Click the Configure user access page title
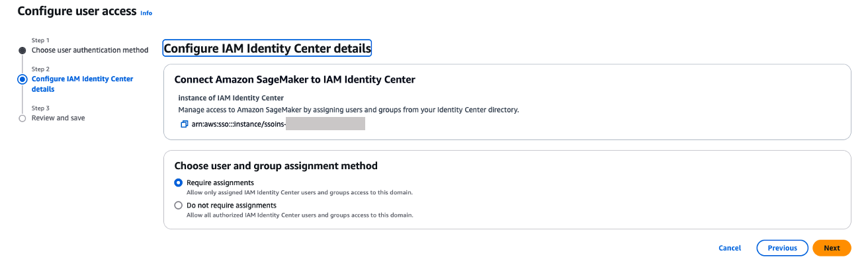The width and height of the screenshot is (868, 271). (77, 12)
